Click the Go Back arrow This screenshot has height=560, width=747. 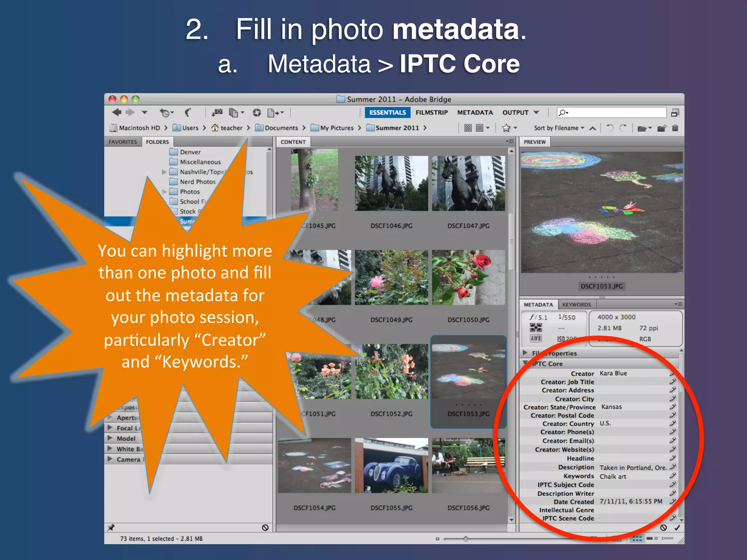pos(117,113)
